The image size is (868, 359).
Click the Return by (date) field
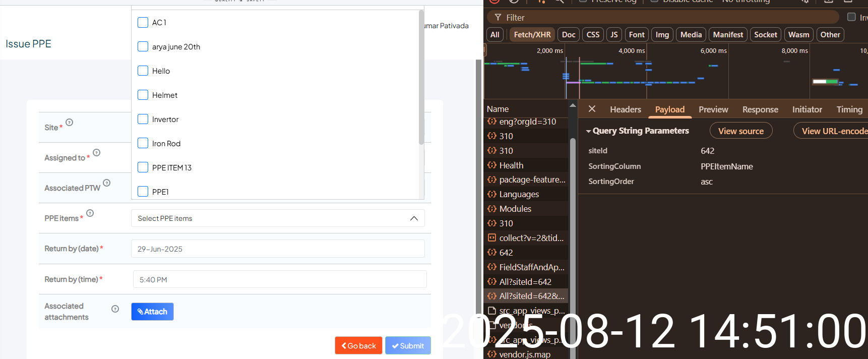[278, 249]
